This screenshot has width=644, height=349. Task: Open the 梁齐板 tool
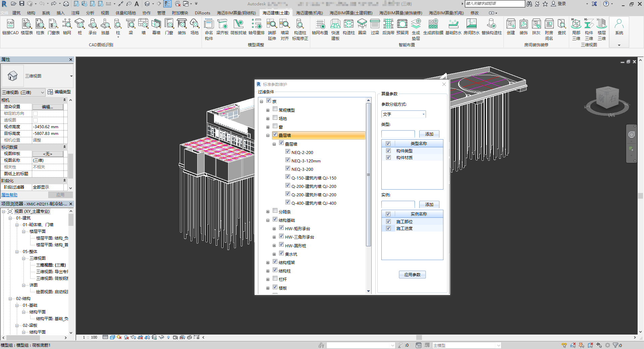coord(222,27)
